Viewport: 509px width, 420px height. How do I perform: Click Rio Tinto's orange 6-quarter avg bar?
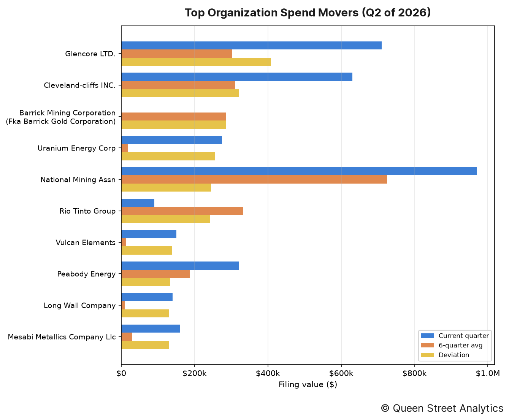point(182,211)
